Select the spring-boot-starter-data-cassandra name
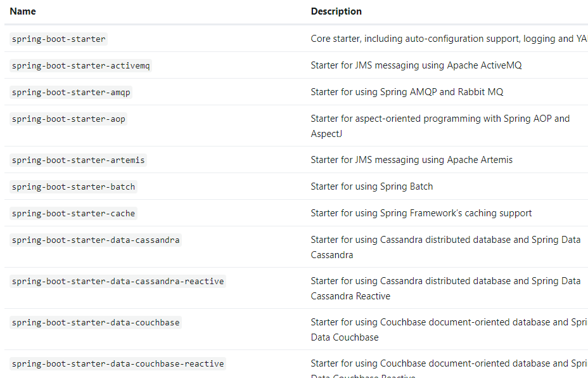 coord(96,240)
